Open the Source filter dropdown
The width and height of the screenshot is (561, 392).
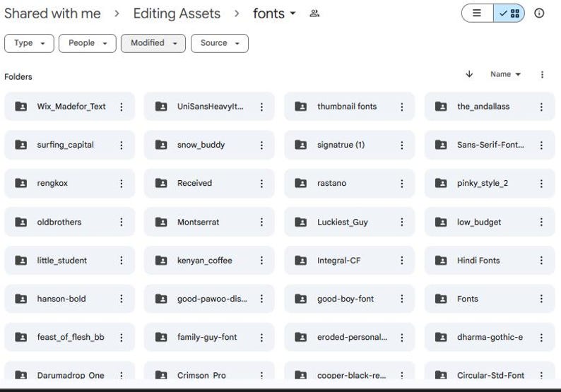click(220, 43)
